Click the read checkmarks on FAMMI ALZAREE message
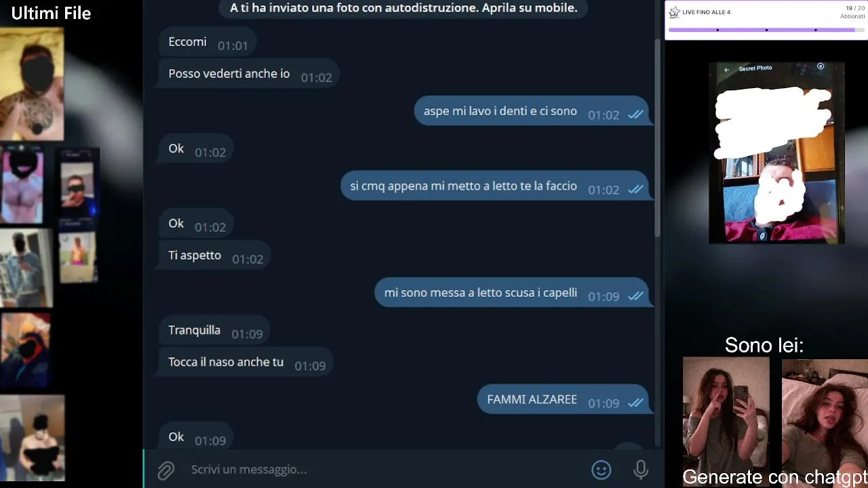The height and width of the screenshot is (488, 868). [635, 403]
